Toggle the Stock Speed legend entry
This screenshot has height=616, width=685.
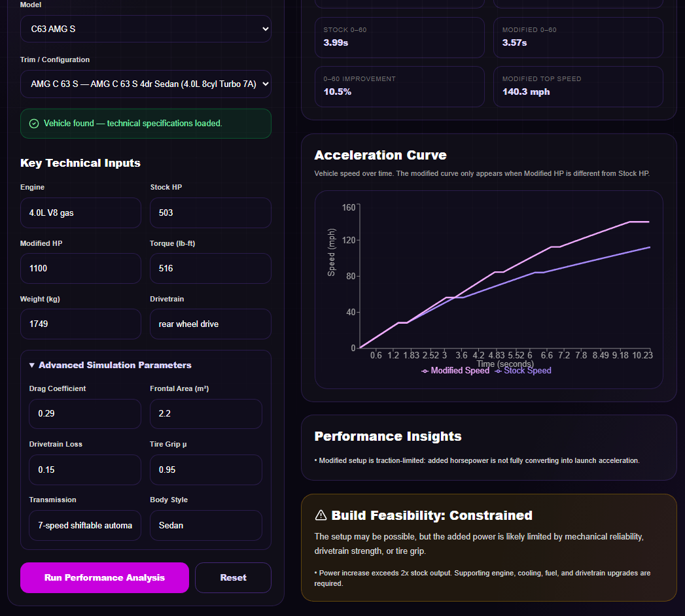pyautogui.click(x=523, y=371)
